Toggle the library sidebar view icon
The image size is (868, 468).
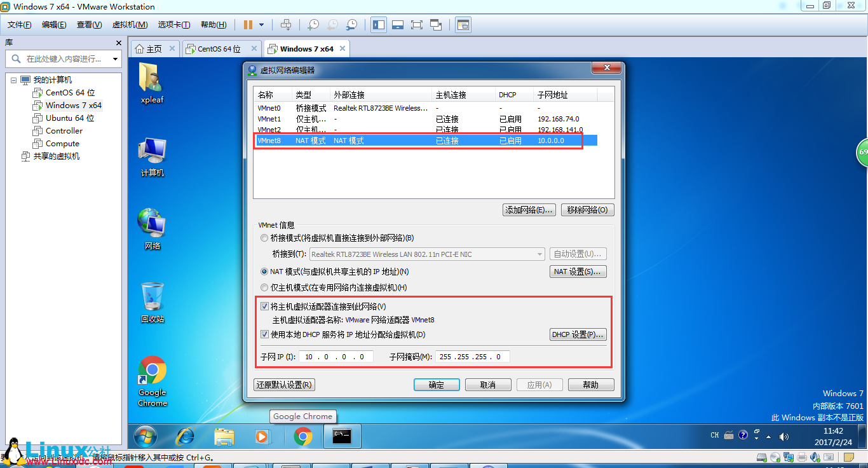coord(379,25)
